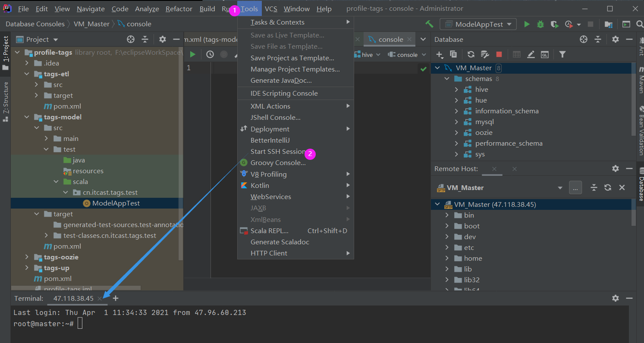The width and height of the screenshot is (644, 343).
Task: Open Terminal panel settings gear
Action: (x=616, y=298)
